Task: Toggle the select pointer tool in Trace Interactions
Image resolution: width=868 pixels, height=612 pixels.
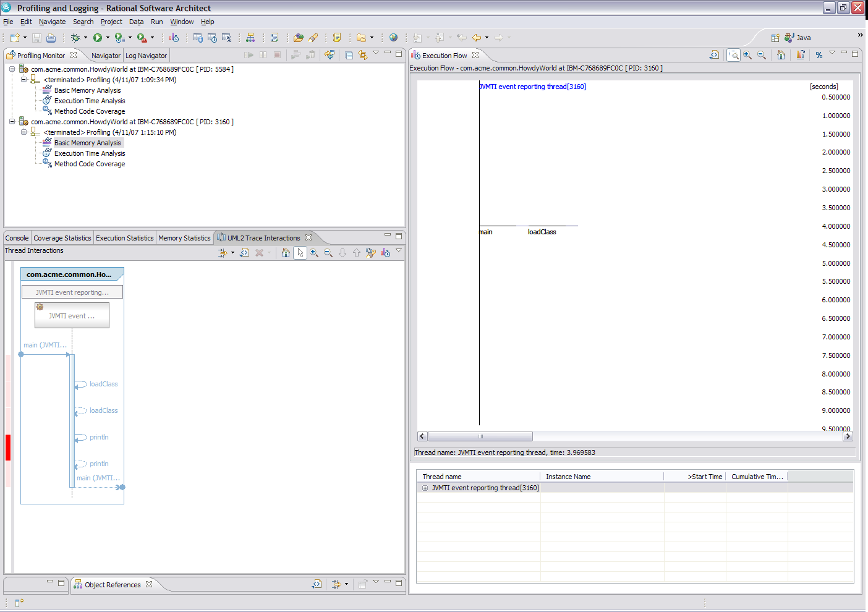Action: click(300, 253)
